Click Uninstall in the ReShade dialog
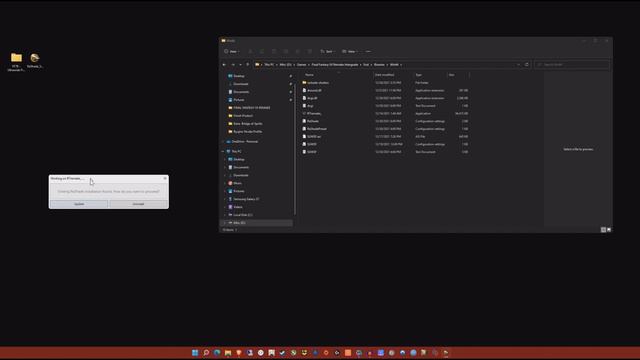640x360 pixels. (x=138, y=204)
